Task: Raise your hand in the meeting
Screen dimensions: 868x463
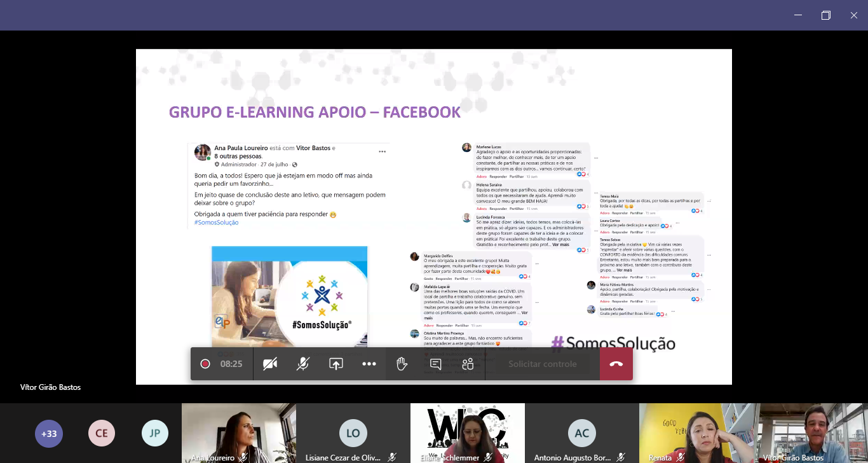Action: (x=402, y=364)
